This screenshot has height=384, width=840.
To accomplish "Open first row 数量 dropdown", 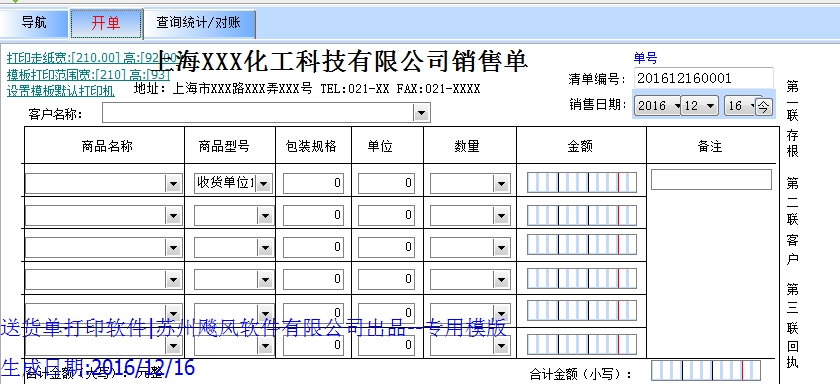I will pos(501,184).
